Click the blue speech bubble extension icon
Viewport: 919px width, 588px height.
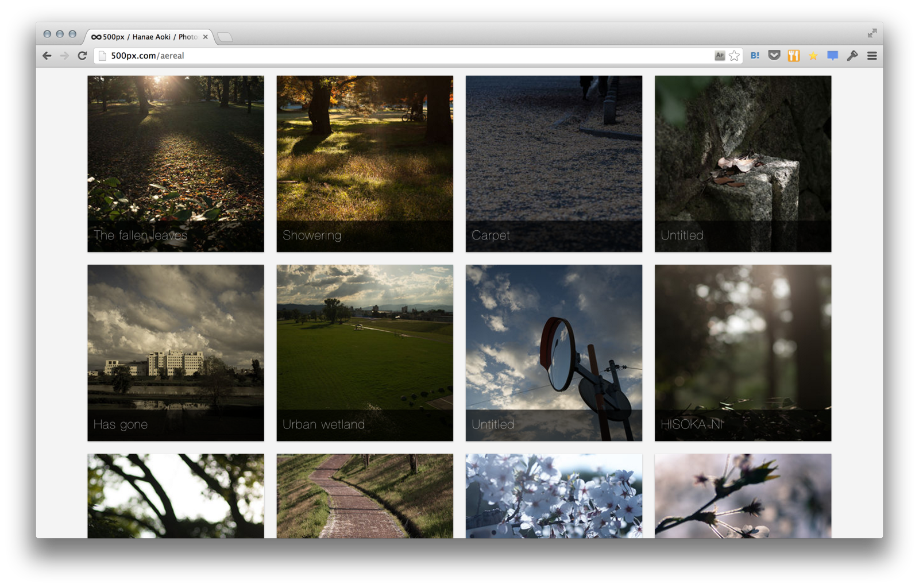click(x=833, y=56)
